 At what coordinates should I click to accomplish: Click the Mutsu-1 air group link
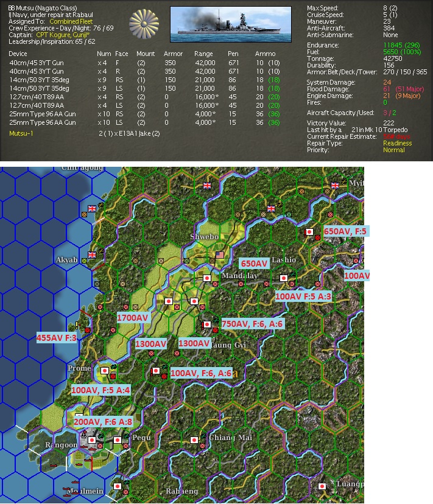point(21,133)
